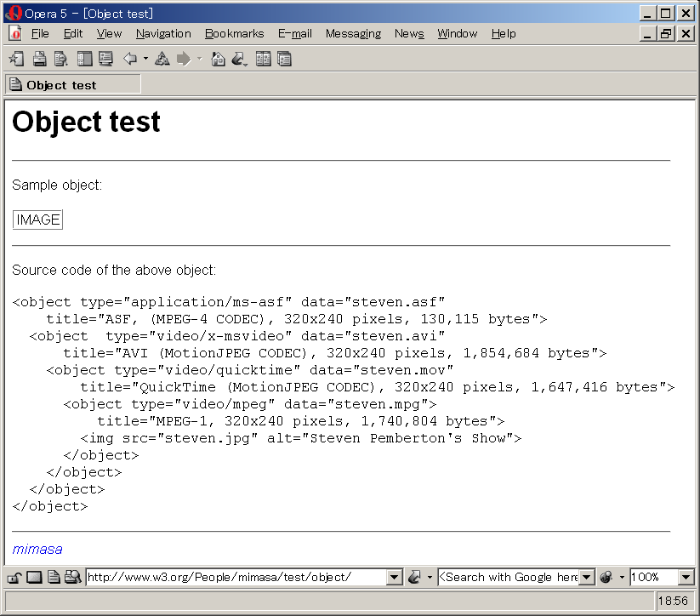Screen dimensions: 700x616
Task: Open the Navigation menu
Action: tap(163, 33)
